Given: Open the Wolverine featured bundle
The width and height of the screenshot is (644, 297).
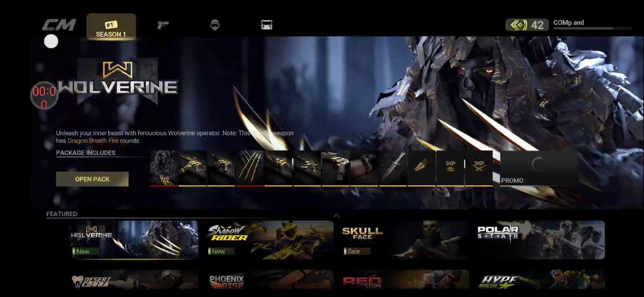Looking at the screenshot, I should [134, 240].
